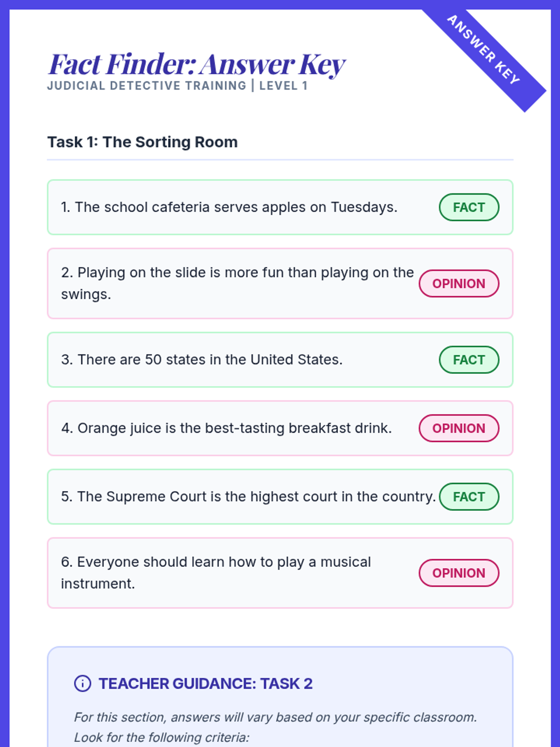Select the FACT badge for Supreme Court
This screenshot has width=560, height=747.
(469, 497)
